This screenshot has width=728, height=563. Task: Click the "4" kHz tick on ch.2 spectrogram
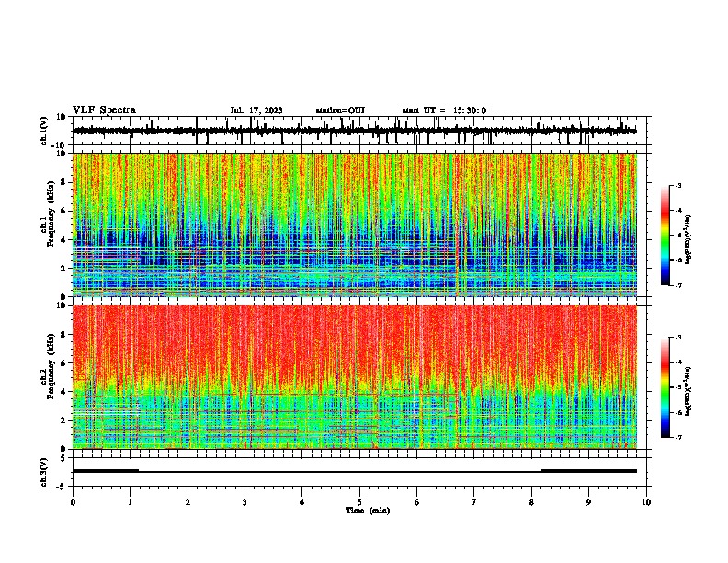point(63,392)
